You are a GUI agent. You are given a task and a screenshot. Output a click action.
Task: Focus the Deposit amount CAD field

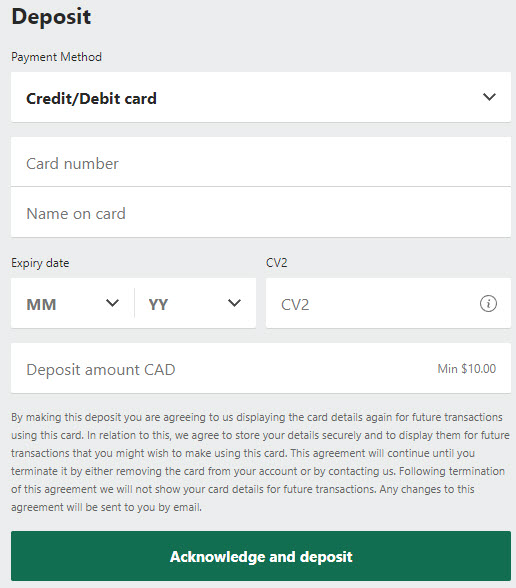click(x=261, y=368)
